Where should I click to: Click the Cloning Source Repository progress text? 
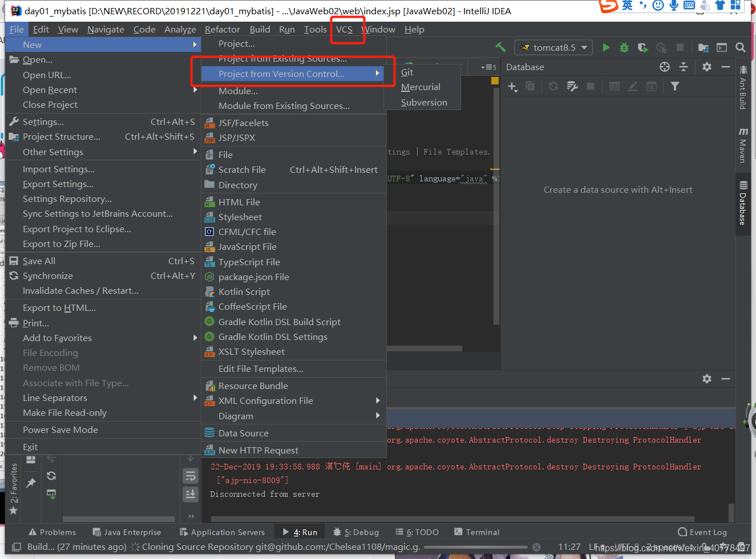click(281, 546)
